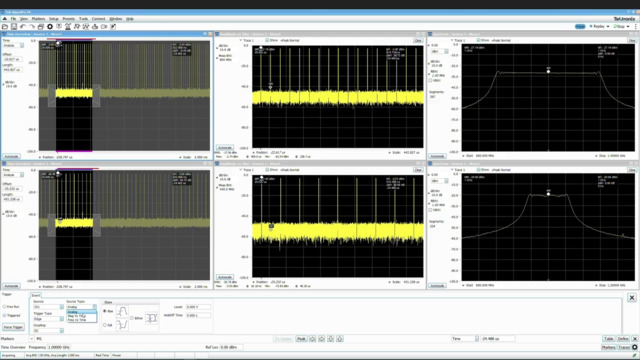Click the marker next-higher-peak arrow icon
Screen dimensions: 640x360
click(x=340, y=339)
